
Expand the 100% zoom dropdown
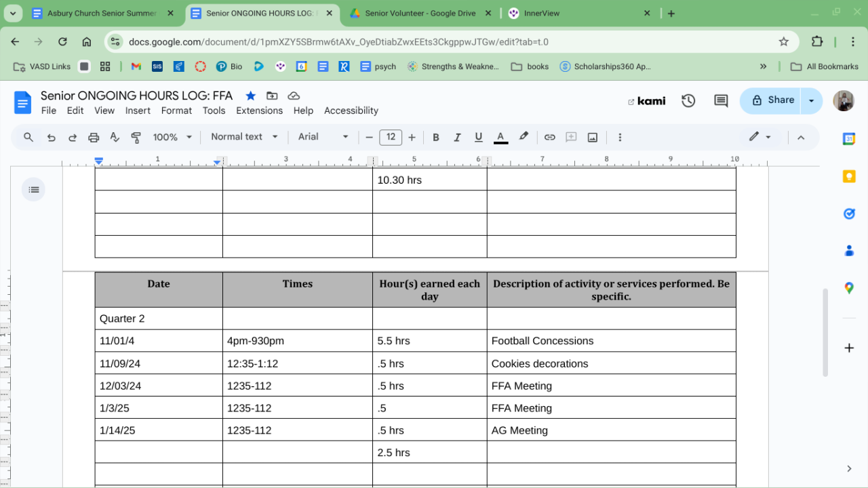[x=172, y=137]
